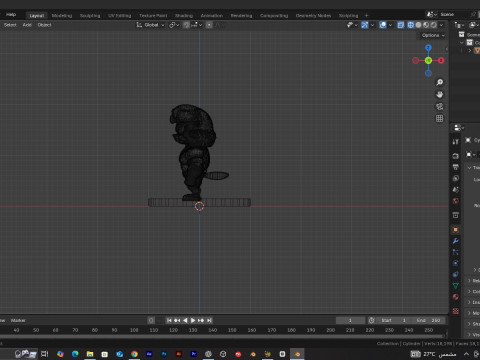Toggle the camera view icon

pyautogui.click(x=440, y=107)
